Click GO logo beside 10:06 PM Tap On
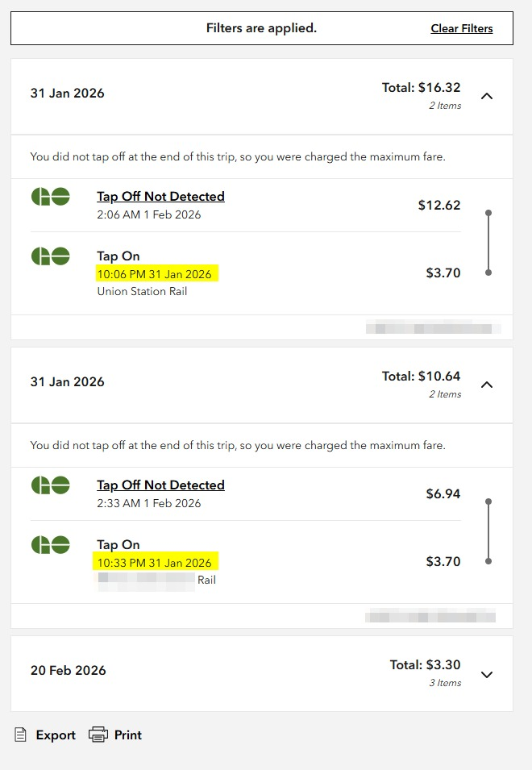This screenshot has height=770, width=532. coord(50,256)
